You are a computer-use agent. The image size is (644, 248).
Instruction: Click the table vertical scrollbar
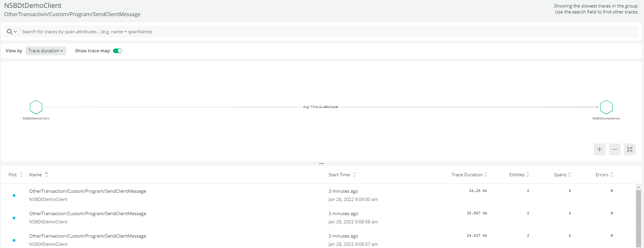[638, 218]
